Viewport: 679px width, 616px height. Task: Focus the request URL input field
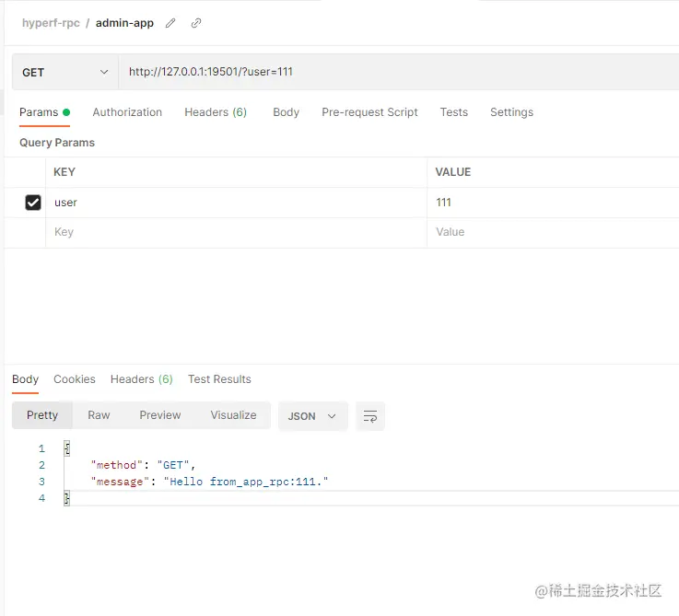tap(398, 72)
